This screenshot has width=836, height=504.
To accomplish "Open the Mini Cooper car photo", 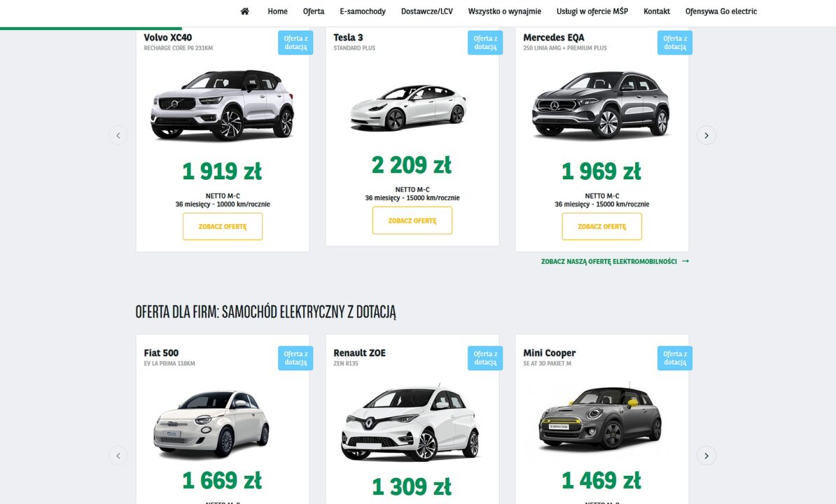I will (600, 418).
